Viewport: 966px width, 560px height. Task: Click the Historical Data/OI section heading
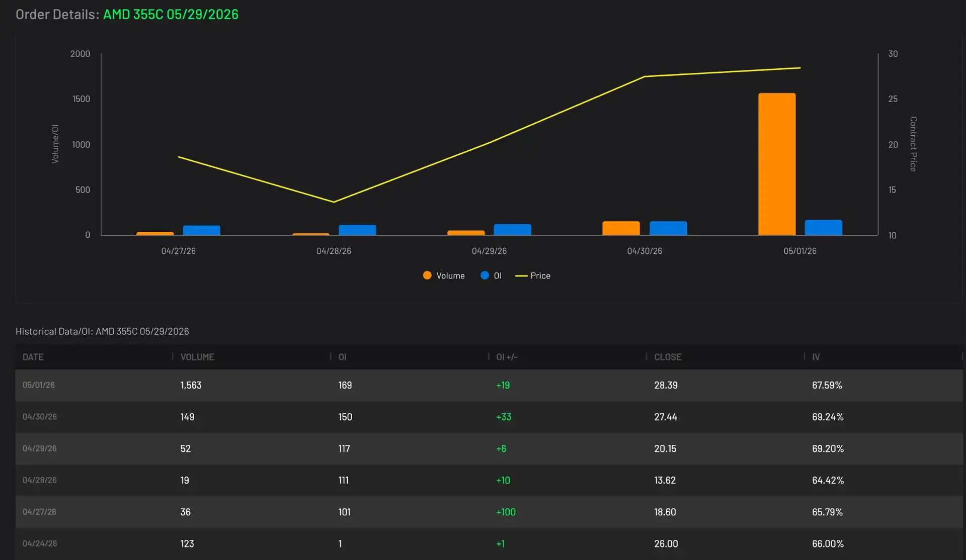102,331
